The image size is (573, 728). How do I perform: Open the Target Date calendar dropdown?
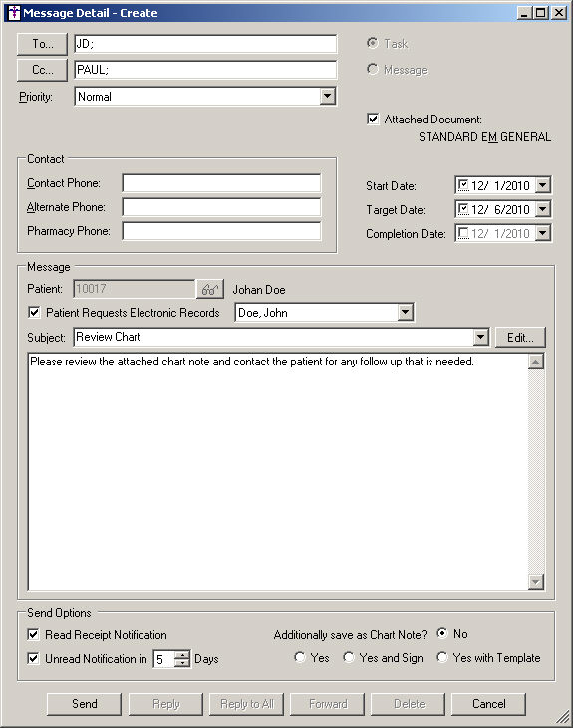[x=543, y=209]
